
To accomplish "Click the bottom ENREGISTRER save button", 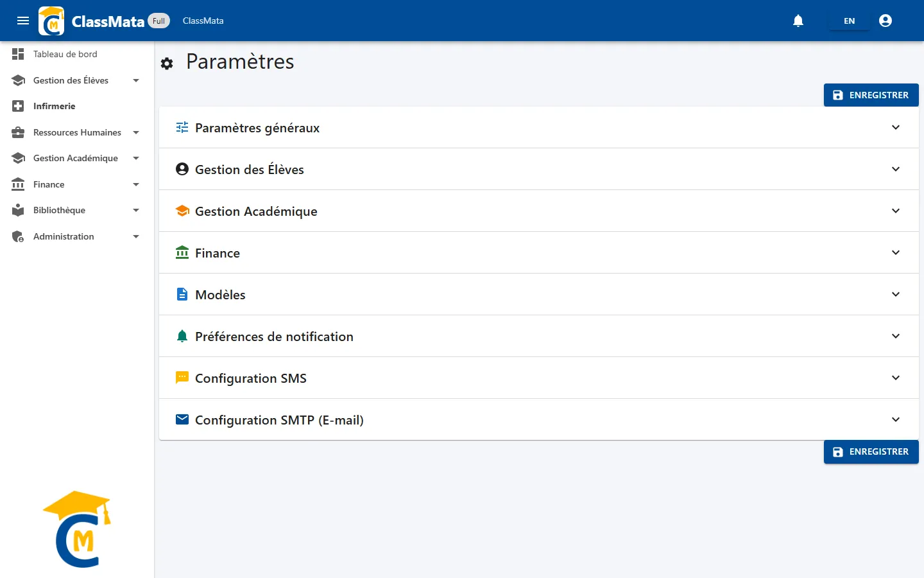I will (871, 451).
